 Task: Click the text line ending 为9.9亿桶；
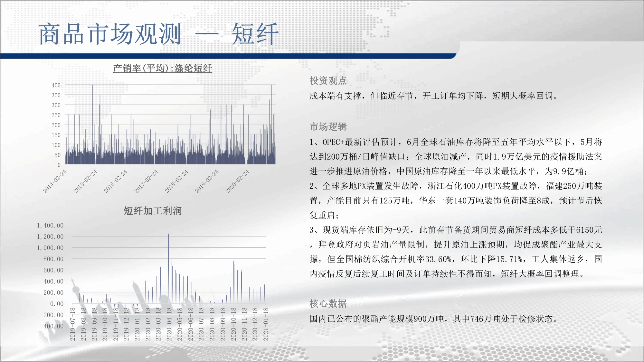click(x=449, y=171)
